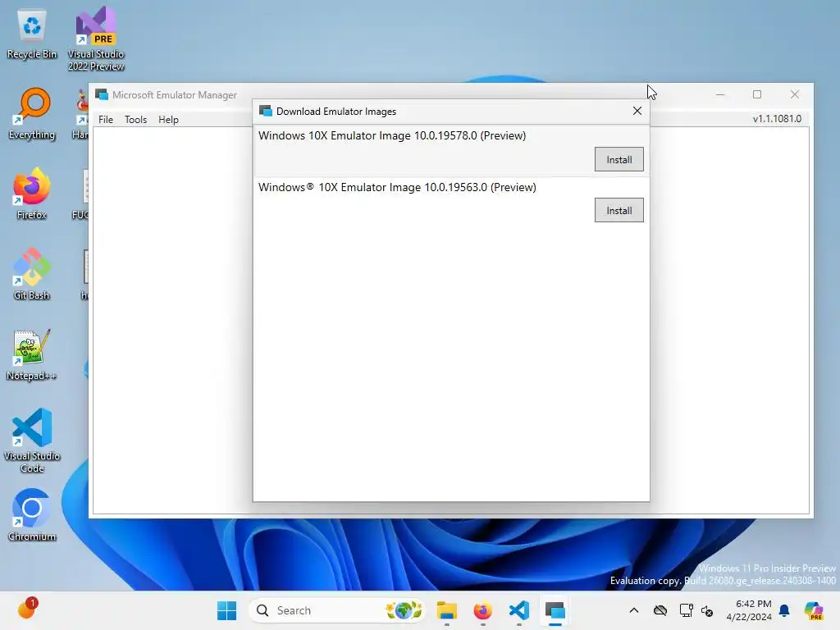Select Visual Studio 2022 Preview desktop icon
The image size is (840, 630).
[96, 39]
